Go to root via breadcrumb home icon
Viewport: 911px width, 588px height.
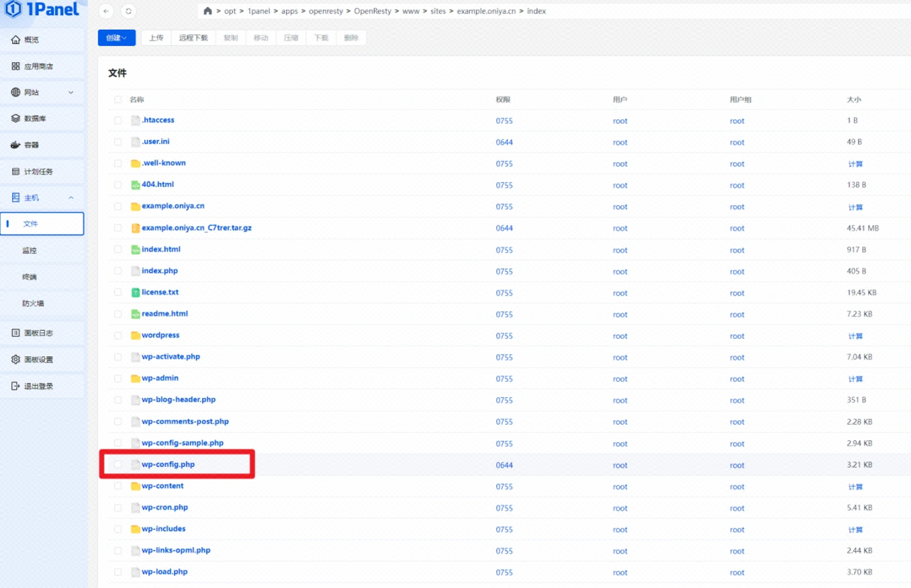tap(208, 11)
